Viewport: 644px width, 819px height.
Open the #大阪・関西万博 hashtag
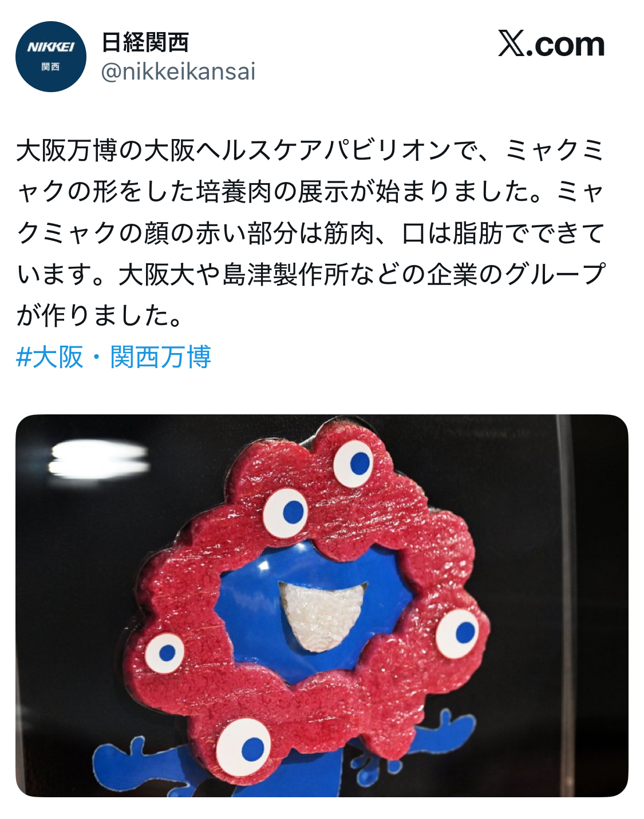pos(113,357)
